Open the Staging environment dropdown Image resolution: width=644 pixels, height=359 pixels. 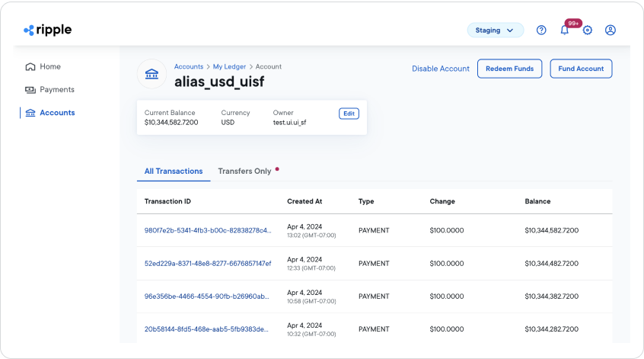pyautogui.click(x=496, y=30)
